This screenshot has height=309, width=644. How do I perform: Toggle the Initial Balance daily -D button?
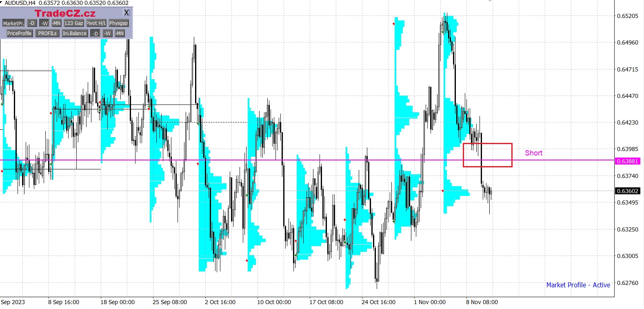click(95, 33)
